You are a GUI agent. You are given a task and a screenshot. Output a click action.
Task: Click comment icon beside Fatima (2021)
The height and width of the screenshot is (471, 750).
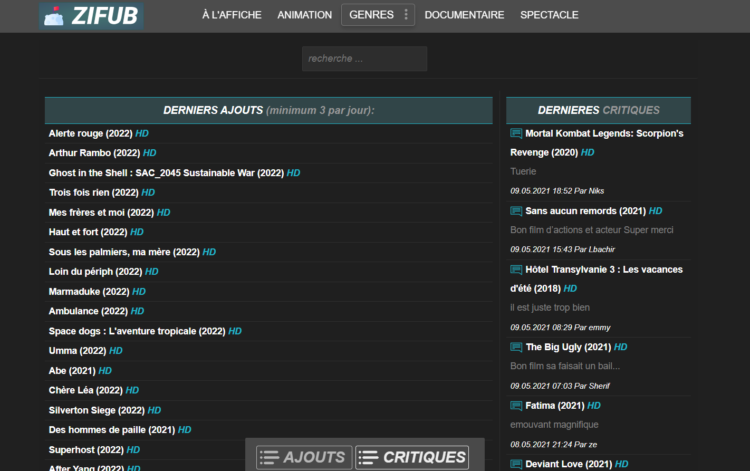coord(516,406)
